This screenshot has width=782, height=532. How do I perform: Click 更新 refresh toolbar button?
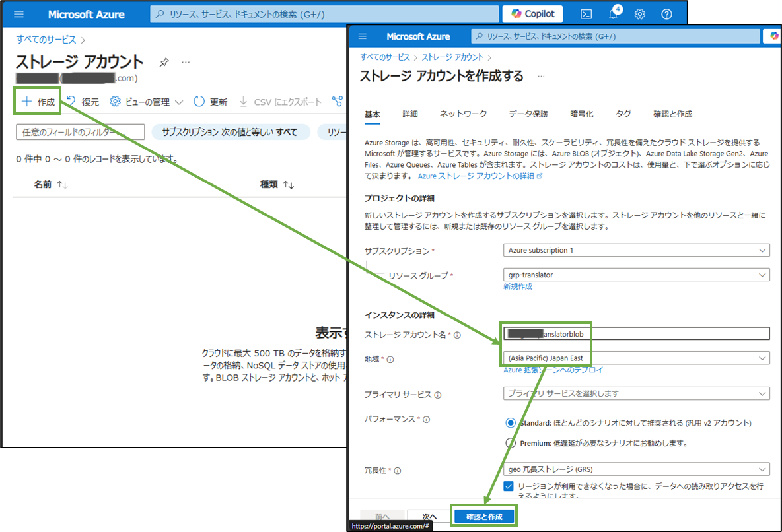[x=211, y=102]
